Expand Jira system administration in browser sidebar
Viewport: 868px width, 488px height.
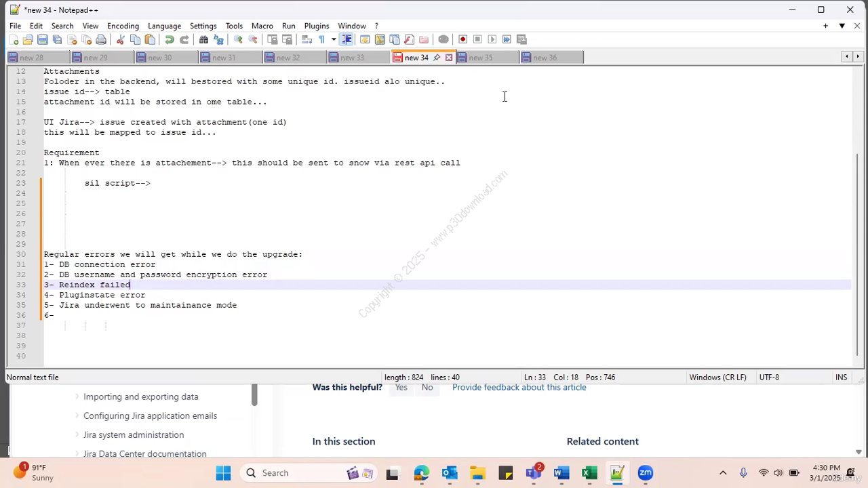click(77, 434)
